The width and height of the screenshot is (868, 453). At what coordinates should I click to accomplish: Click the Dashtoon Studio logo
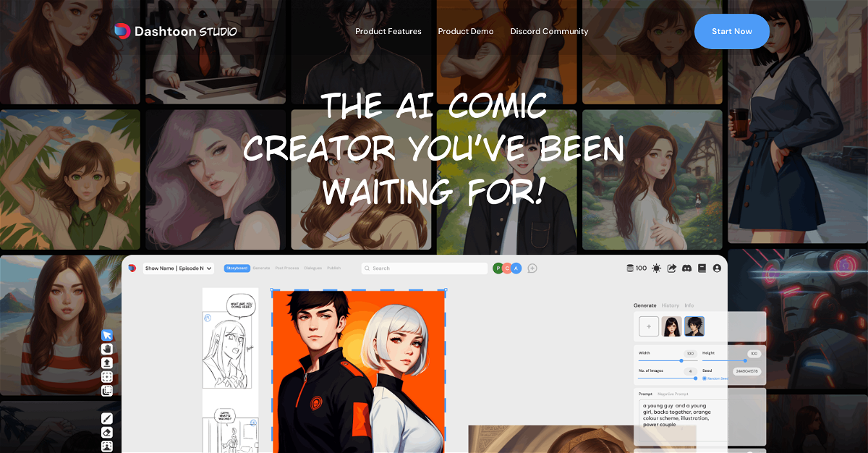pos(176,31)
